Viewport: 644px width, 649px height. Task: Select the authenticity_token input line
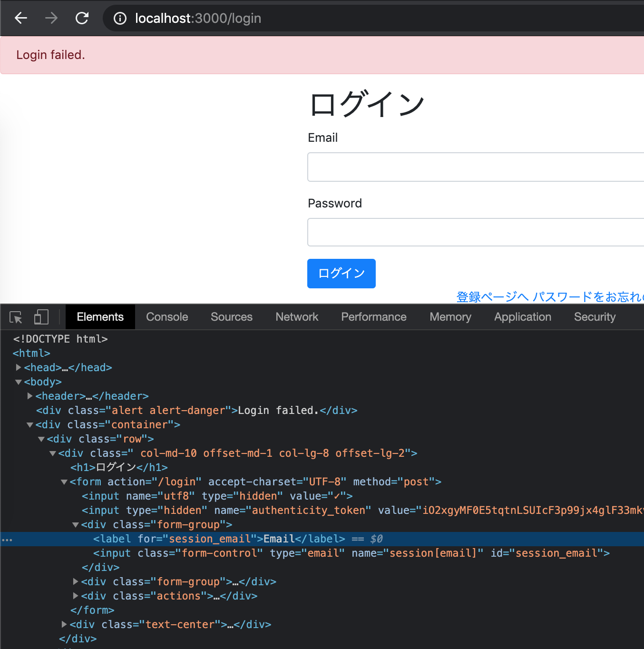(362, 510)
